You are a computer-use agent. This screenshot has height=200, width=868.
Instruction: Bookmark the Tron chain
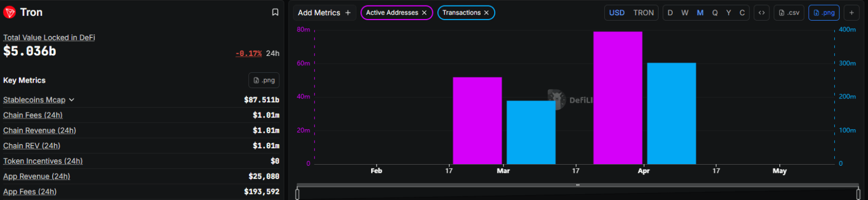pyautogui.click(x=275, y=12)
